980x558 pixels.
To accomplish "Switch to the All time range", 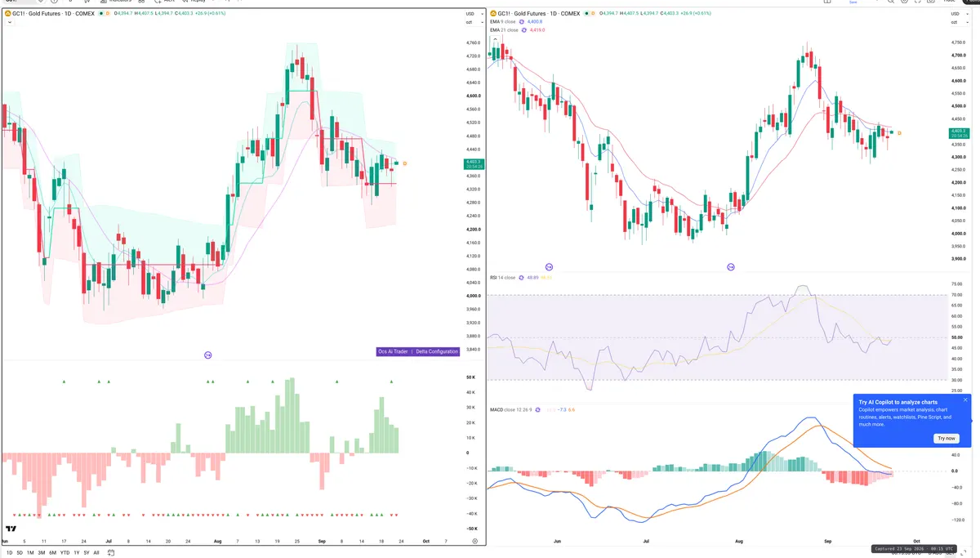I will click(96, 553).
